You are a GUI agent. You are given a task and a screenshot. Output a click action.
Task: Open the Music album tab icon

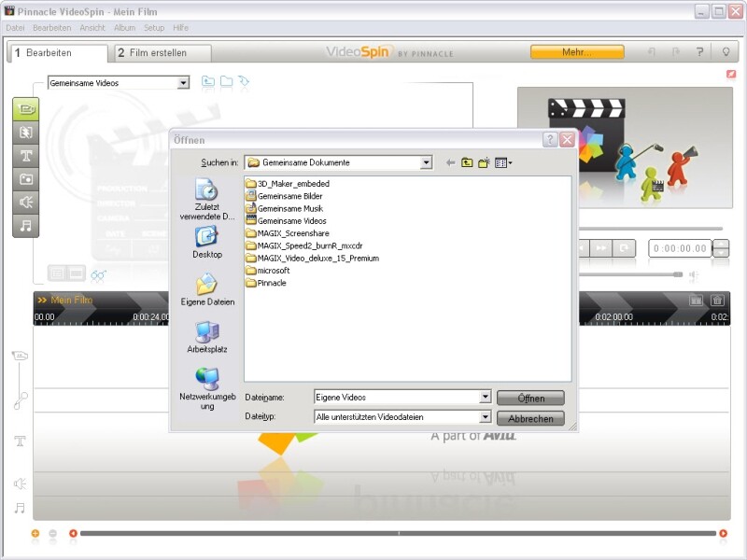tap(26, 225)
